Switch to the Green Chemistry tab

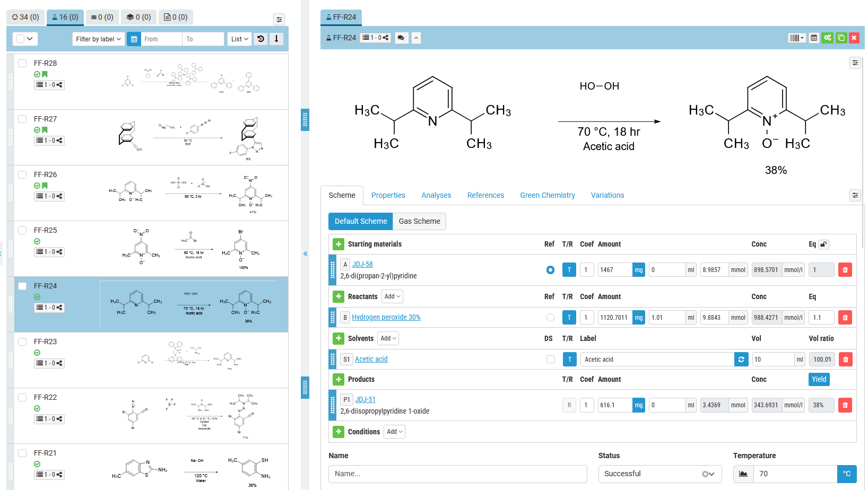(x=547, y=195)
